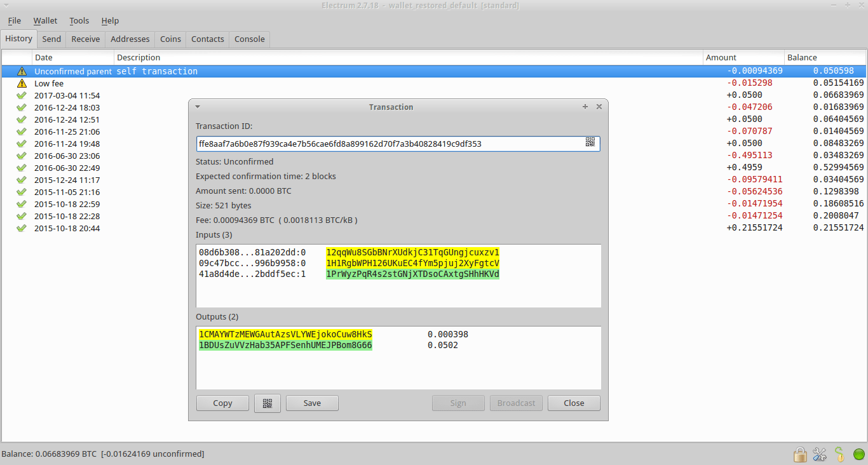The height and width of the screenshot is (465, 868).
Task: Click the confirmed checkmark for 2016-12-24 18:03
Action: (22, 107)
